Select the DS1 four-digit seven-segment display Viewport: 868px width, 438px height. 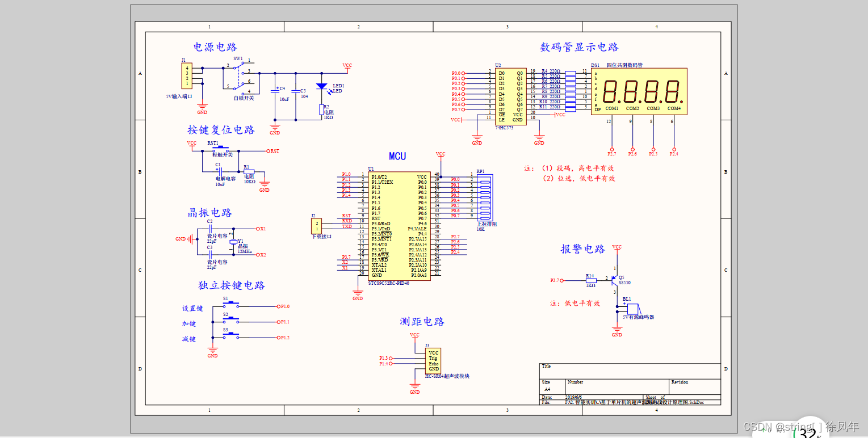coord(639,91)
